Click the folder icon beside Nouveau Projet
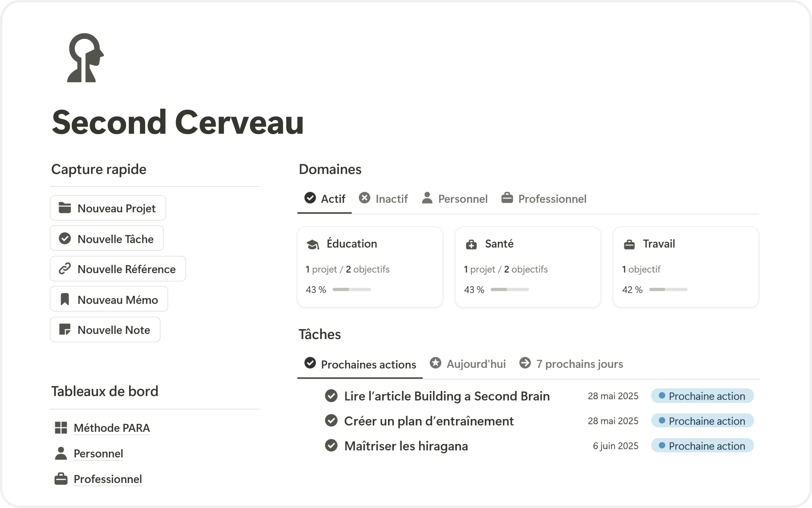The image size is (812, 508). coord(65,208)
